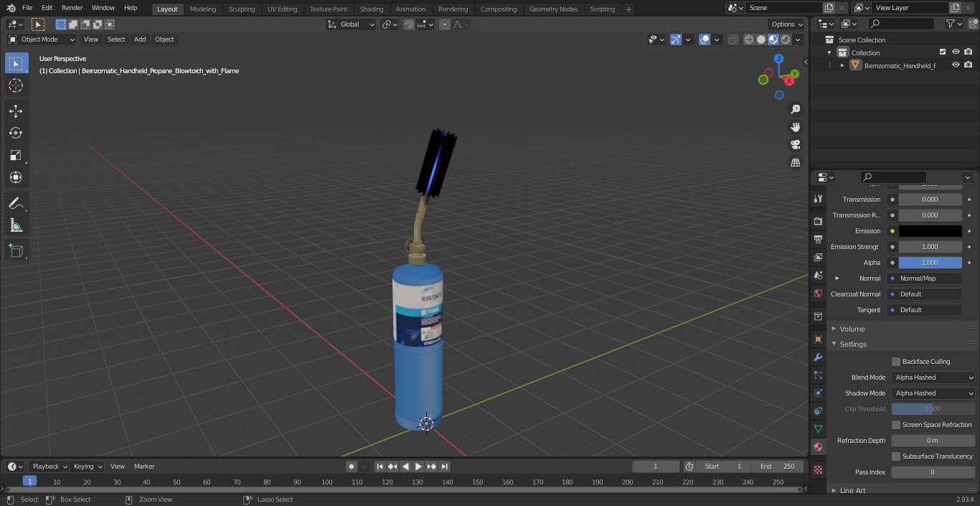Screen dimensions: 980x506
Task: Toggle auto keying record button
Action: point(352,467)
